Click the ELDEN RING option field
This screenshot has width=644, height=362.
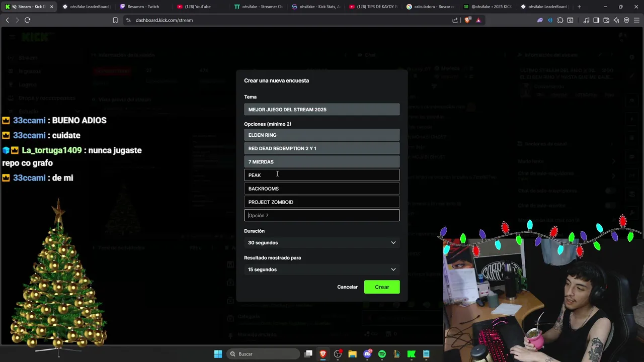(x=322, y=135)
